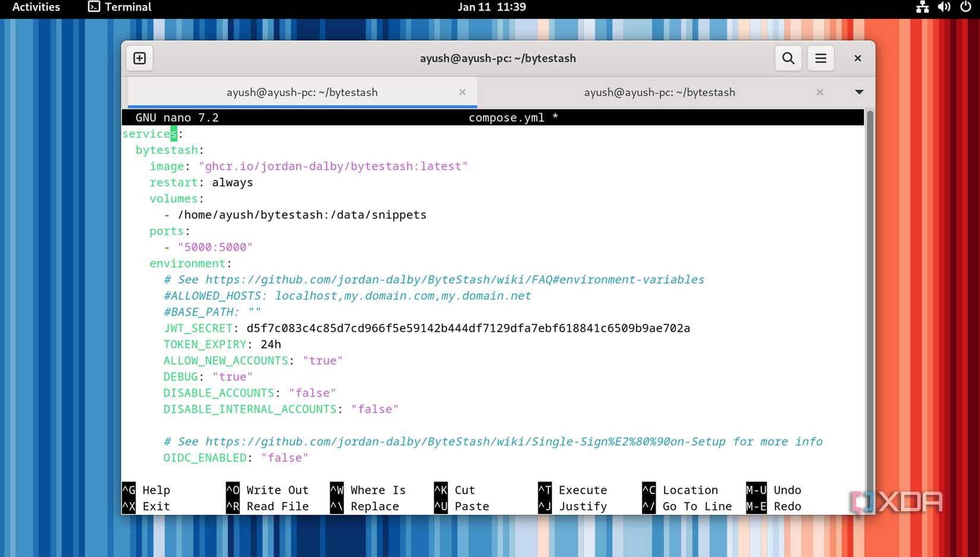Screen dimensions: 980x557
Task: Open the network status indicator
Action: [922, 8]
